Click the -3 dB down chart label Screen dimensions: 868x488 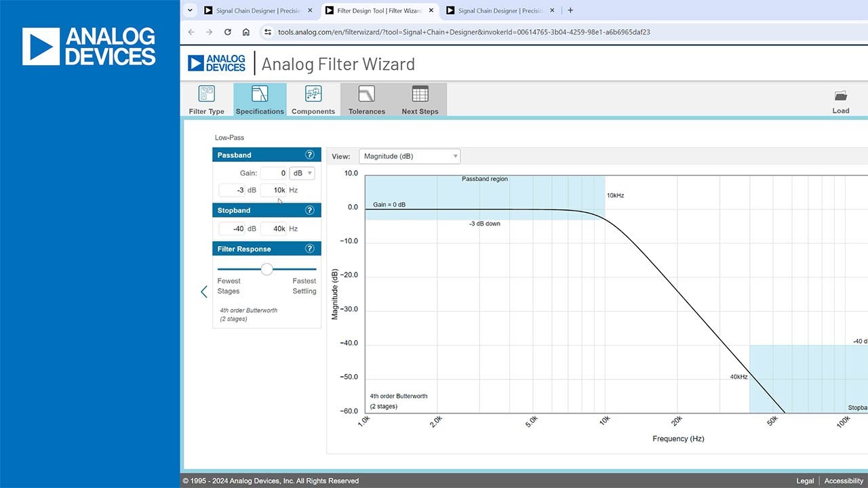tap(485, 224)
